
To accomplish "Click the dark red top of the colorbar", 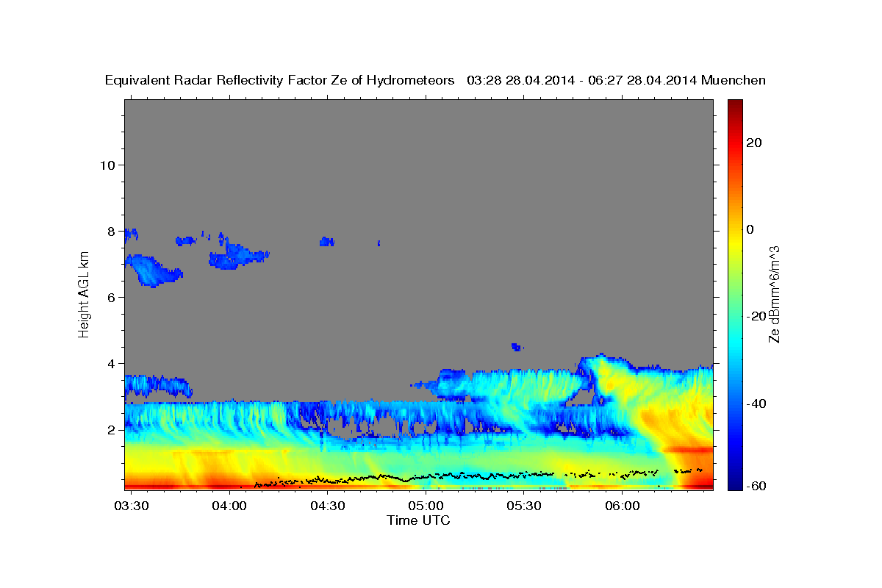I will click(735, 104).
